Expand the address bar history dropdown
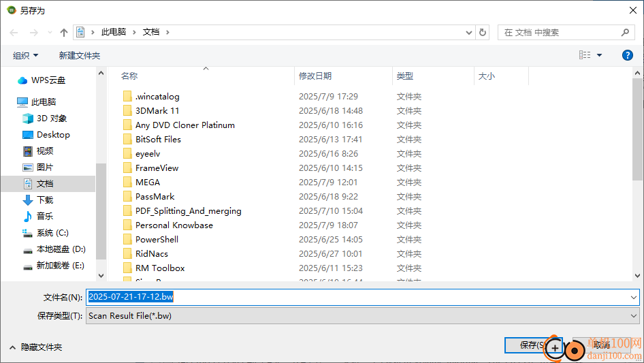 tap(468, 33)
